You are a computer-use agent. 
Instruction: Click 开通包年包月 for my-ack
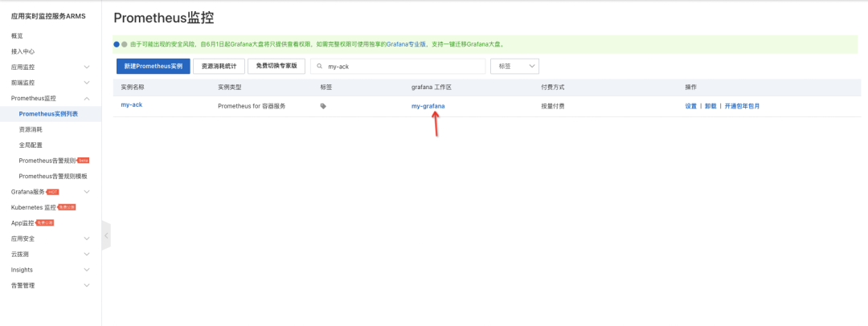coord(742,106)
